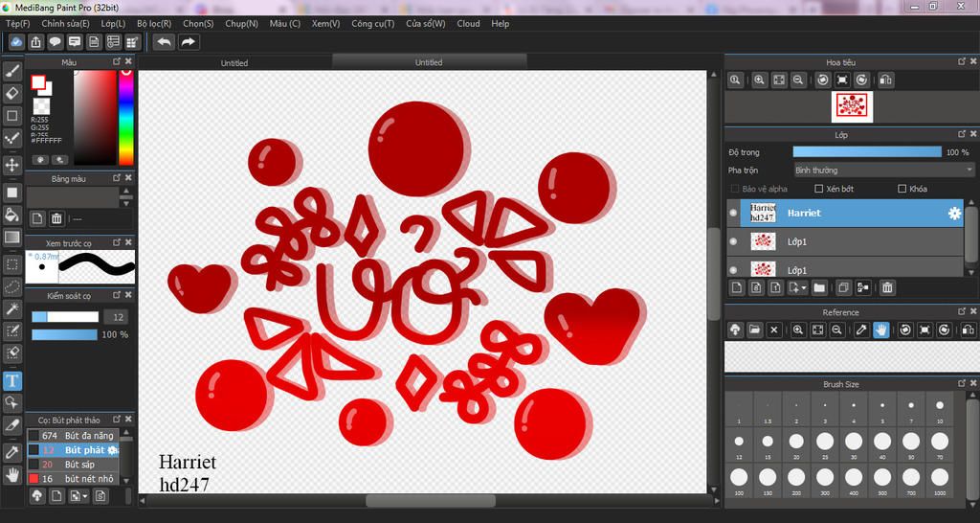Screen dimensions: 980x523
Task: Zoom in on the Hoa tiêu navigator
Action: (759, 80)
